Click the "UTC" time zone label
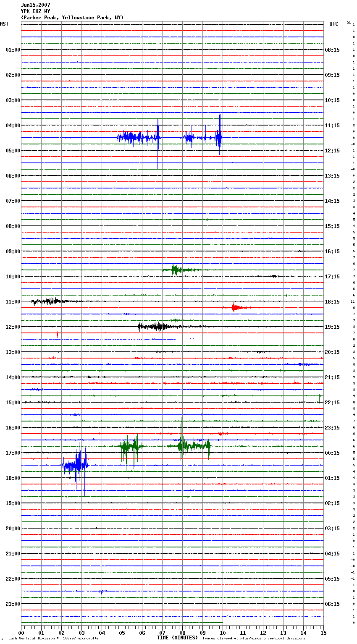 pyautogui.click(x=333, y=24)
